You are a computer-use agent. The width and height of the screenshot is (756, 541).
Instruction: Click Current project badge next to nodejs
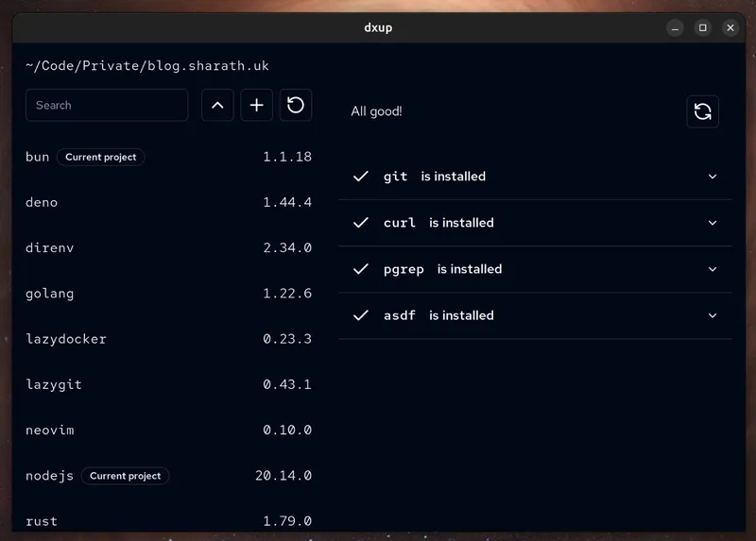pos(126,476)
